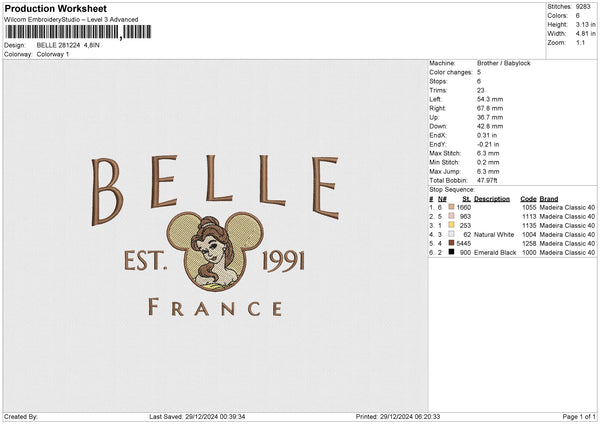Image resolution: width=600 pixels, height=424 pixels.
Task: Pick the Emerald Black color swatch
Action: tap(451, 252)
